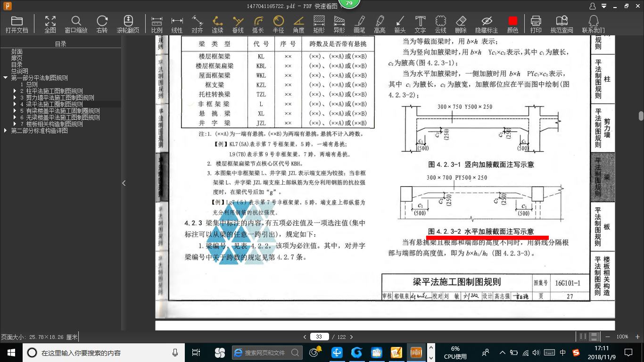Viewport: 644px width, 362px height.
Task: Open Task View on taskbar
Action: point(197,352)
